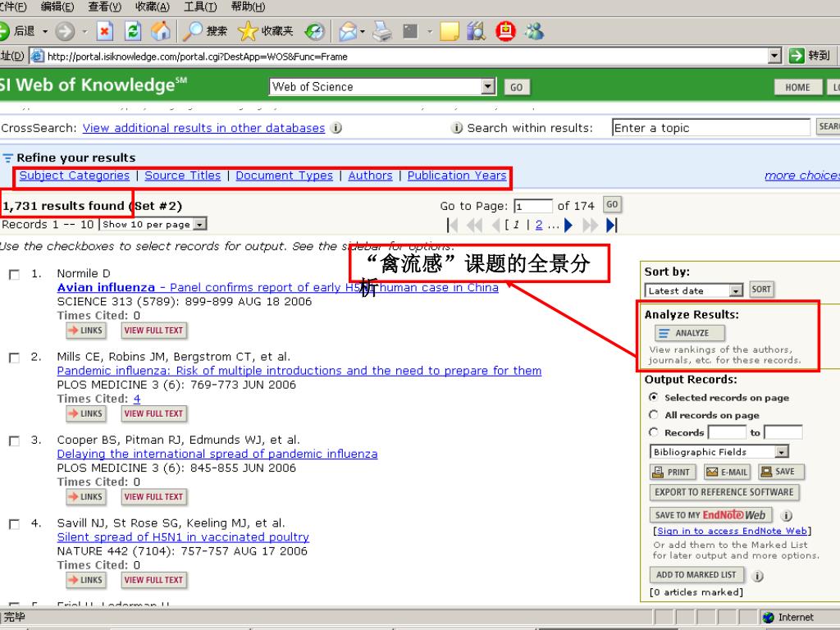Image resolution: width=840 pixels, height=630 pixels.
Task: Stop loading with the red X icon
Action: [105, 31]
